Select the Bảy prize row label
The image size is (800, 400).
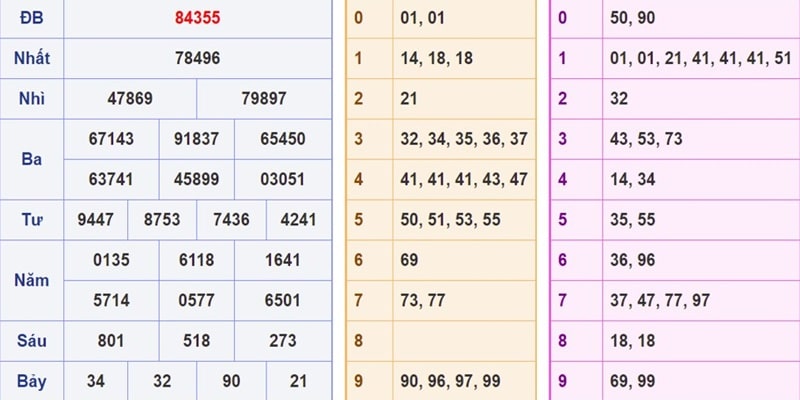[31, 381]
